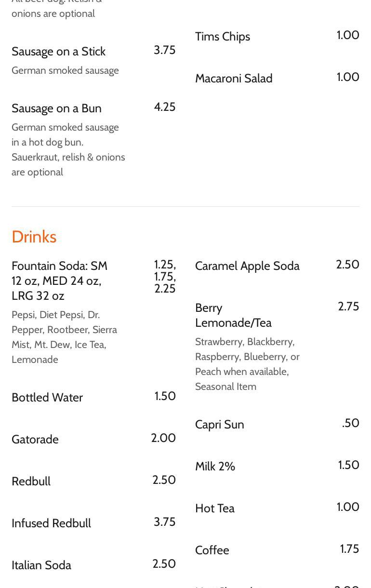Select Gatorade from the drinks list

(x=35, y=440)
